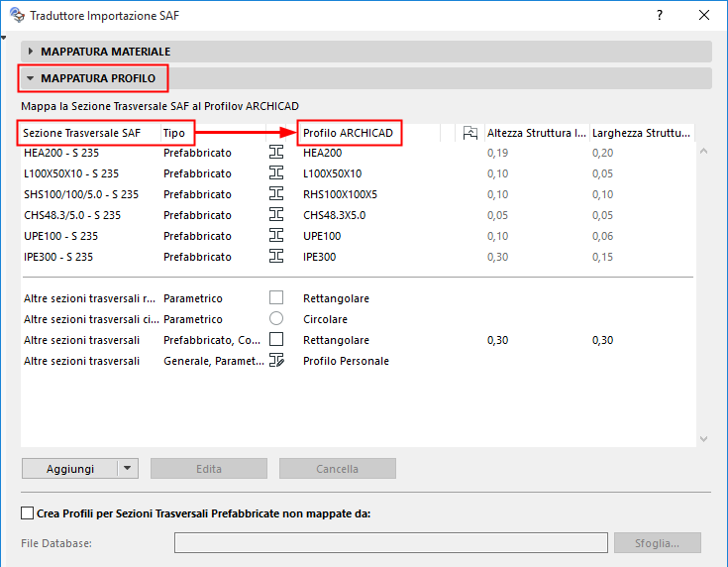Select the L100X50X10 - S 235 row

click(359, 173)
